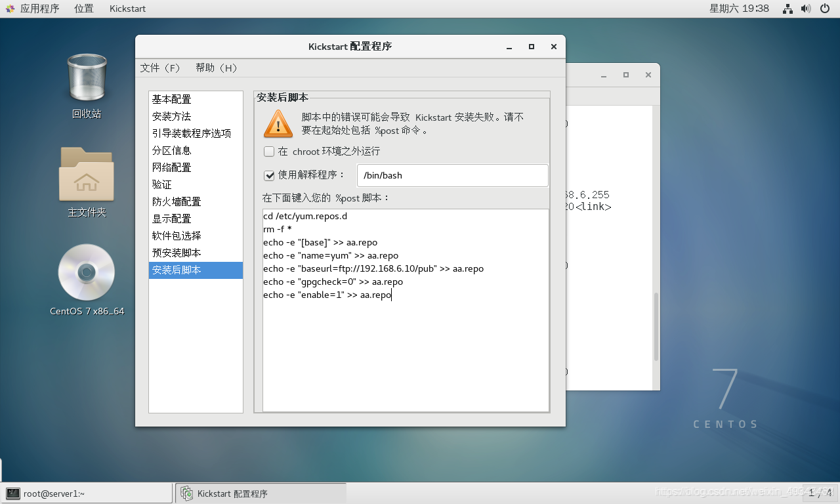Close the Kickstart configuration window
The width and height of the screenshot is (840, 504).
point(554,47)
